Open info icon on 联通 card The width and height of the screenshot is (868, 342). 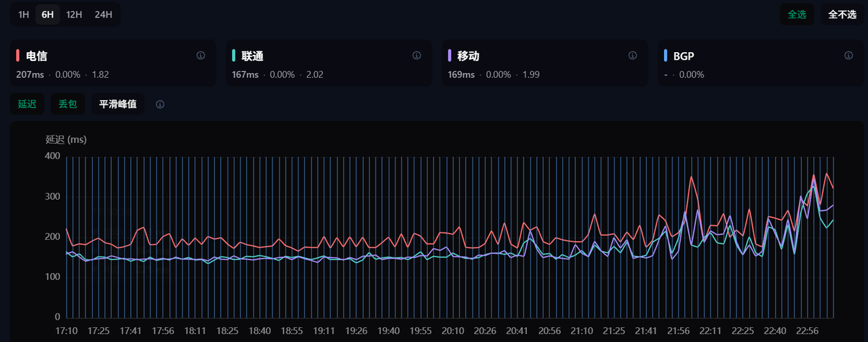416,56
